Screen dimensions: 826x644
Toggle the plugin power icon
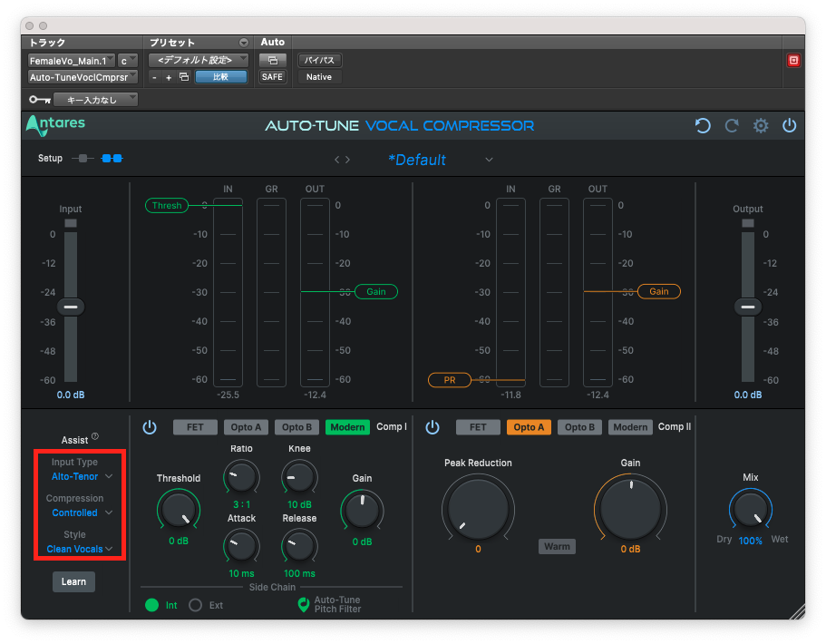click(x=789, y=125)
